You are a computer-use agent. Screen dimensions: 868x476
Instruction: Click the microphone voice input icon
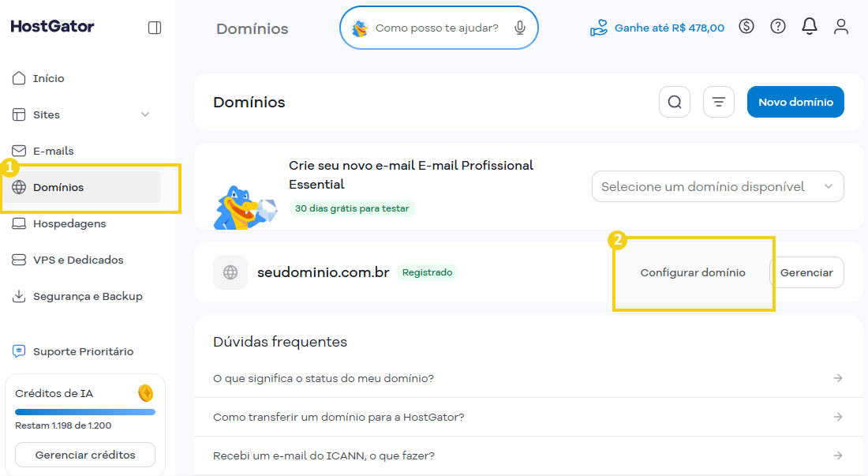[x=520, y=28]
